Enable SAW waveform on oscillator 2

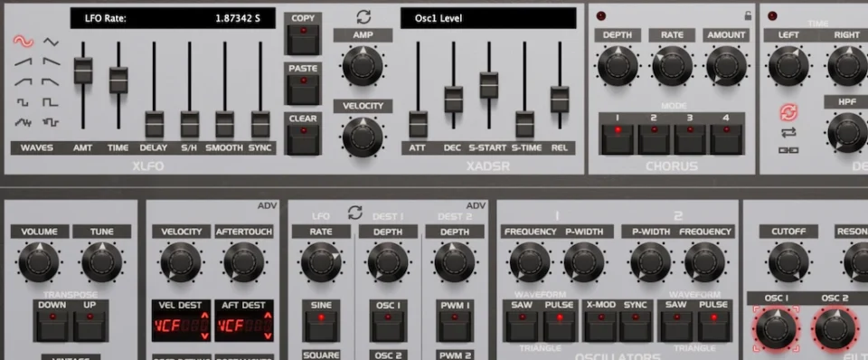676,327
